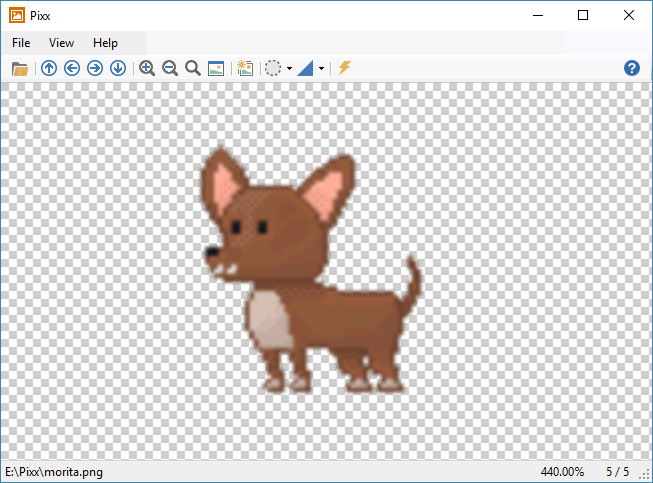Open the View menu
653x483 pixels.
coord(61,43)
